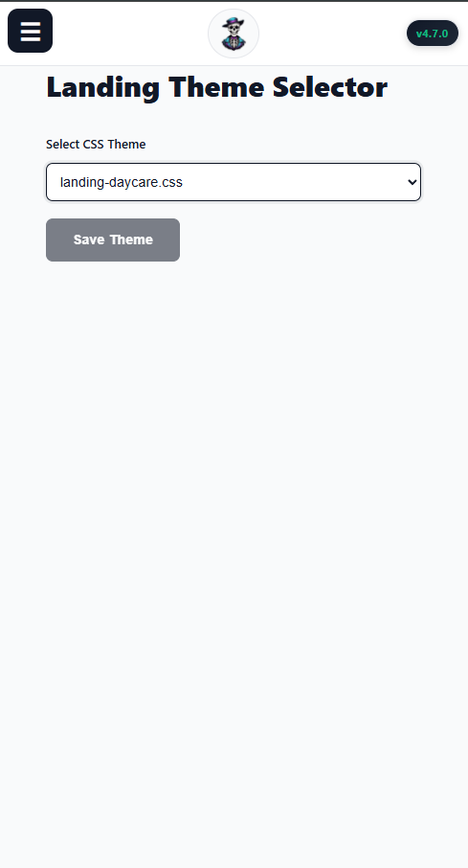The width and height of the screenshot is (468, 868).
Task: Save the selected landing-daycare.css theme
Action: coord(113,240)
